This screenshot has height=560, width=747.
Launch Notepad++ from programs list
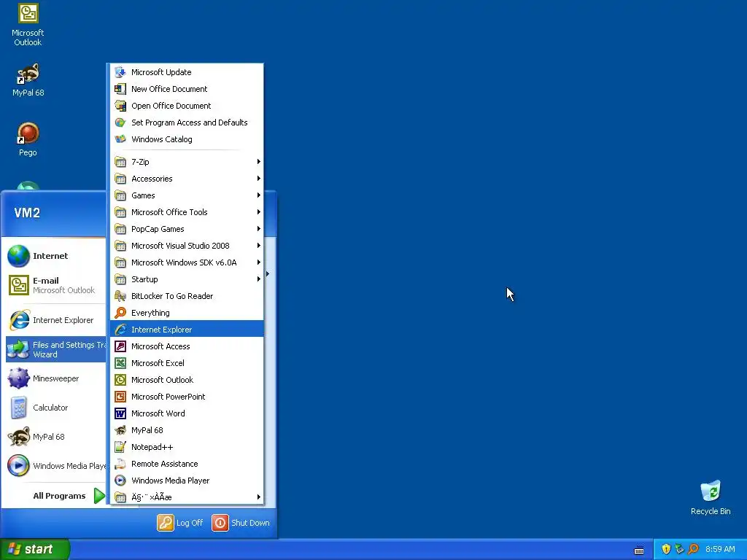click(187, 447)
